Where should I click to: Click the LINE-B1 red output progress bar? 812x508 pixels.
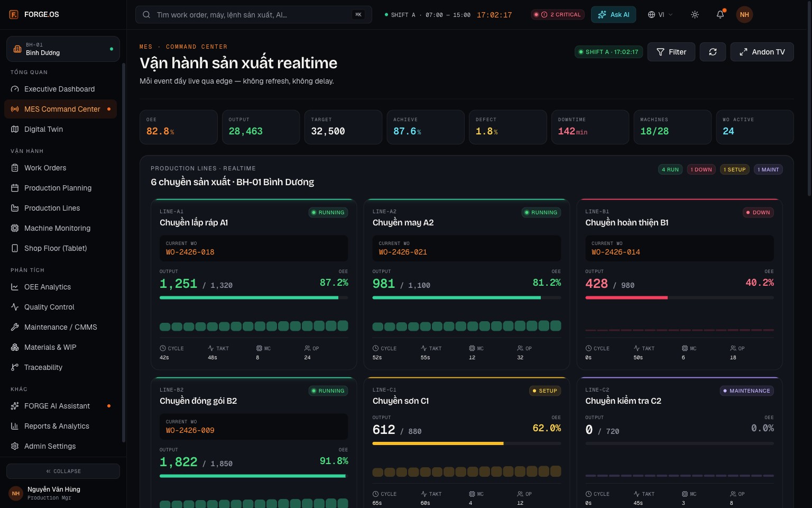pyautogui.click(x=679, y=298)
